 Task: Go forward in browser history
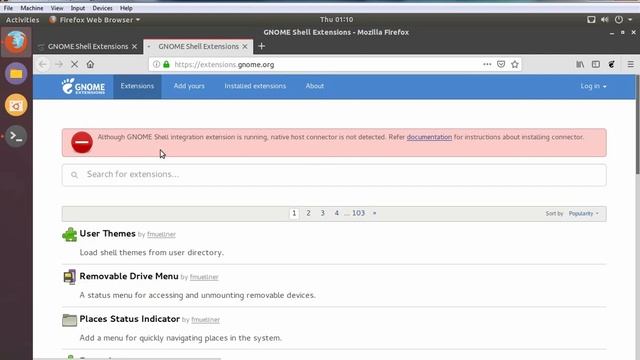[59, 64]
